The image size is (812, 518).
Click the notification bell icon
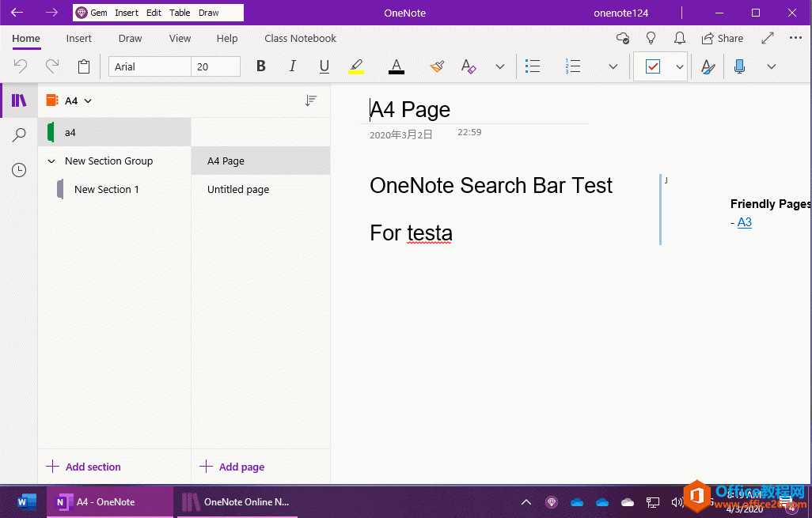click(679, 38)
